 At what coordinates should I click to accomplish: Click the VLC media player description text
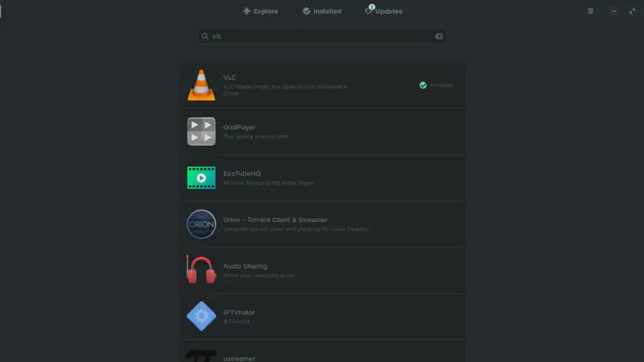285,90
